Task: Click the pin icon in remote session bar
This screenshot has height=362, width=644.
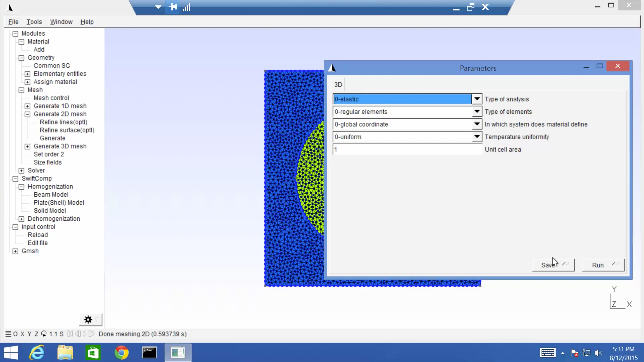Action: coord(173,7)
